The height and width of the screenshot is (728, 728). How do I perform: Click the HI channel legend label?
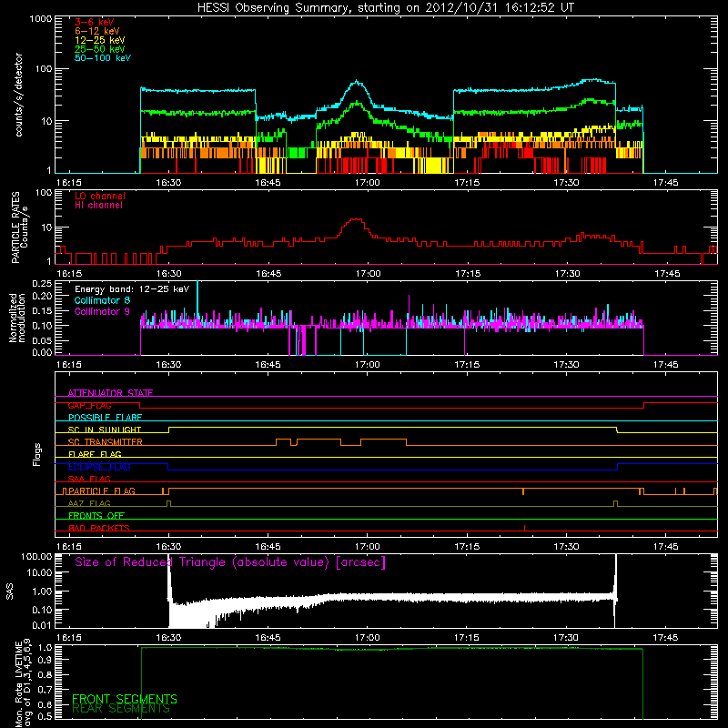pos(98,206)
